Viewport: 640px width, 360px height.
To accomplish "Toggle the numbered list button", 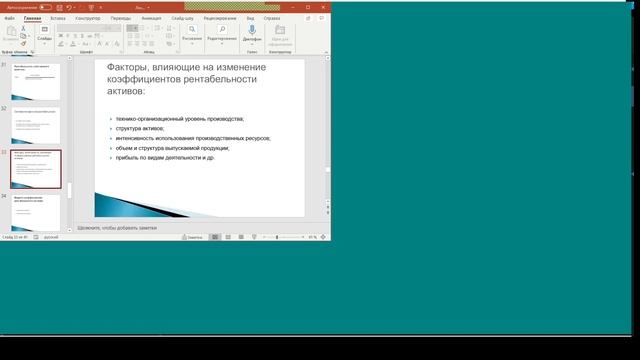I will [143, 28].
